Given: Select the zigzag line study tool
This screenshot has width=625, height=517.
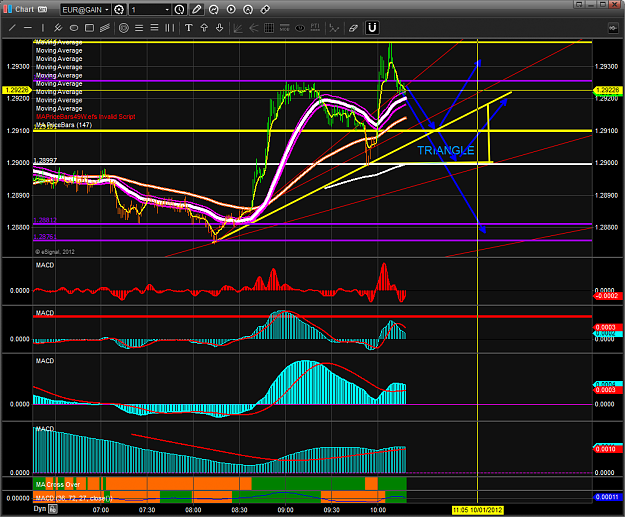Looking at the screenshot, I should [334, 28].
